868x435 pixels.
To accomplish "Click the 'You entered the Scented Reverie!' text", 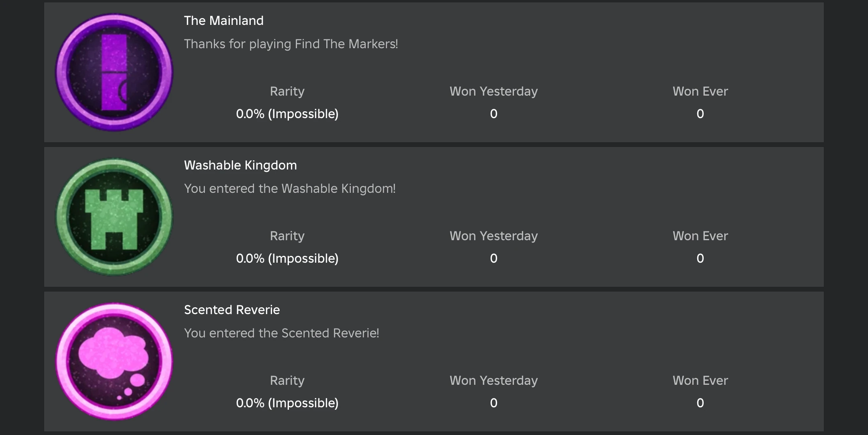I will [281, 333].
